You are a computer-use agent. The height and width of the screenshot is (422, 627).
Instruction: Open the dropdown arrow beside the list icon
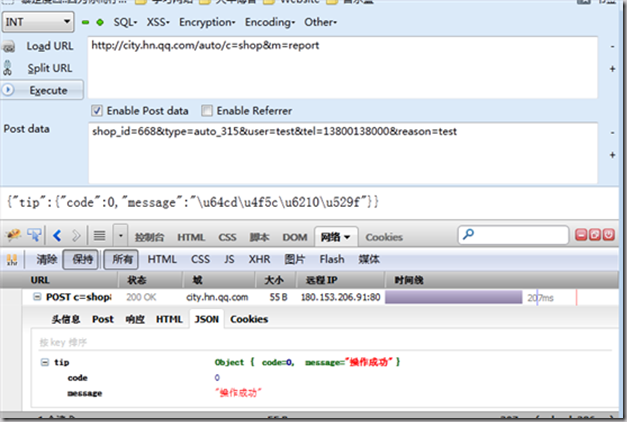(120, 236)
